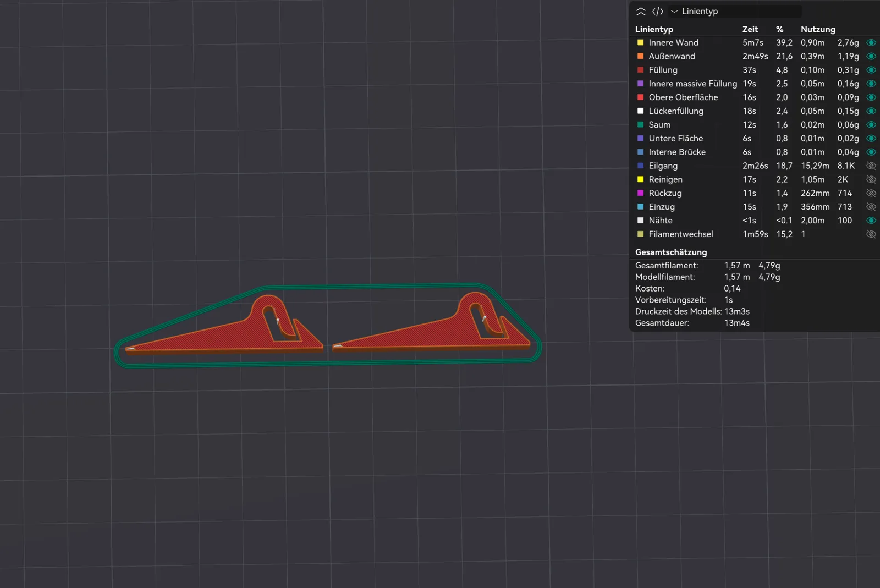Select the Filamentwechsel row label
Image resolution: width=880 pixels, height=588 pixels.
pos(681,234)
